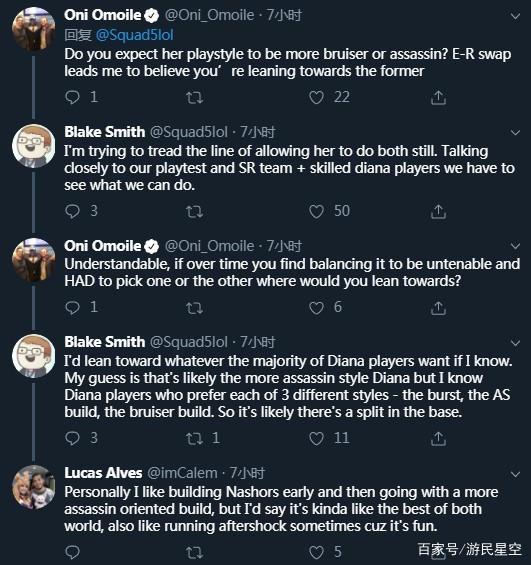Viewport: 531px width, 565px height.
Task: View Lucas Alves' profile picture
Action: (34, 487)
